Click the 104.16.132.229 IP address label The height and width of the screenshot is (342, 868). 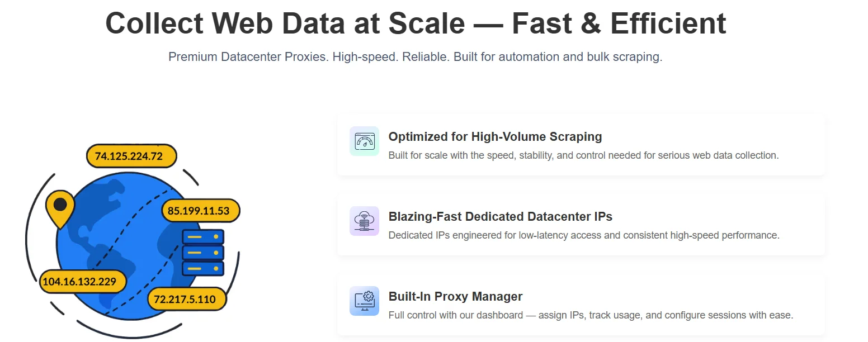[x=79, y=282]
